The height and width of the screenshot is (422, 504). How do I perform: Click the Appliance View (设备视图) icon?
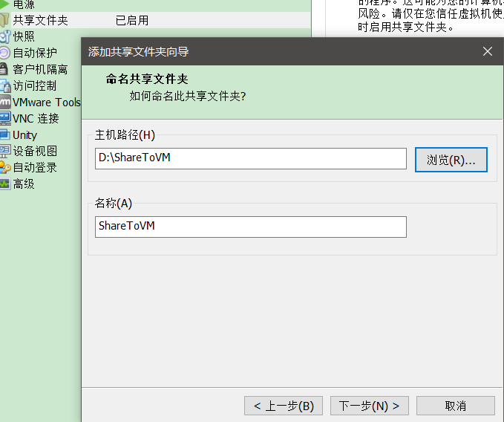5,151
